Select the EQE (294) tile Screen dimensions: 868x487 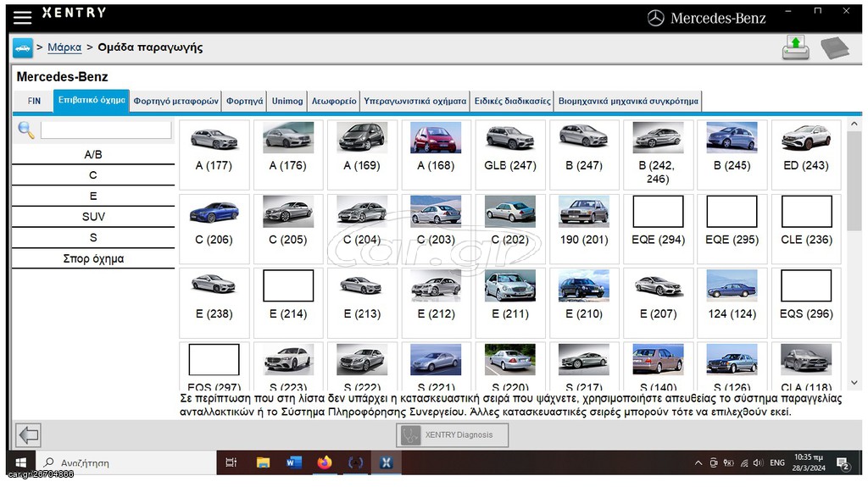click(658, 229)
